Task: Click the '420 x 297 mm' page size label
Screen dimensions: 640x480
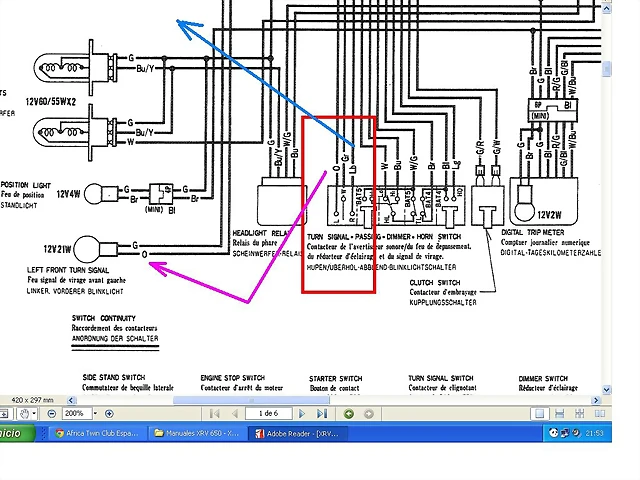Action: click(x=32, y=400)
